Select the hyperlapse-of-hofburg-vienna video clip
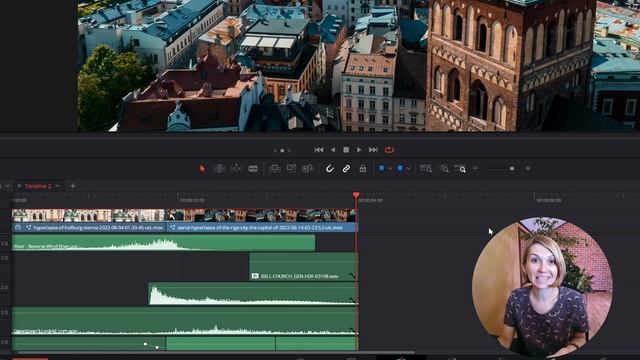 pyautogui.click(x=89, y=220)
